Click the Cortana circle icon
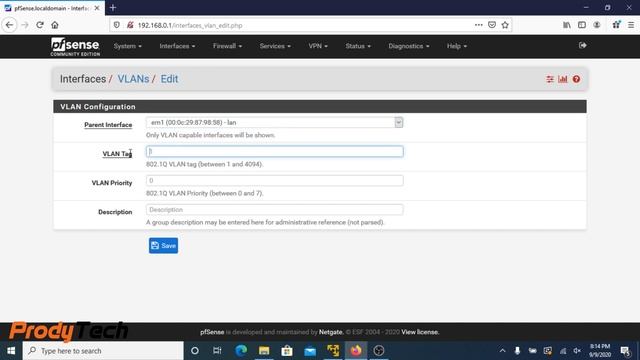 tap(195, 351)
